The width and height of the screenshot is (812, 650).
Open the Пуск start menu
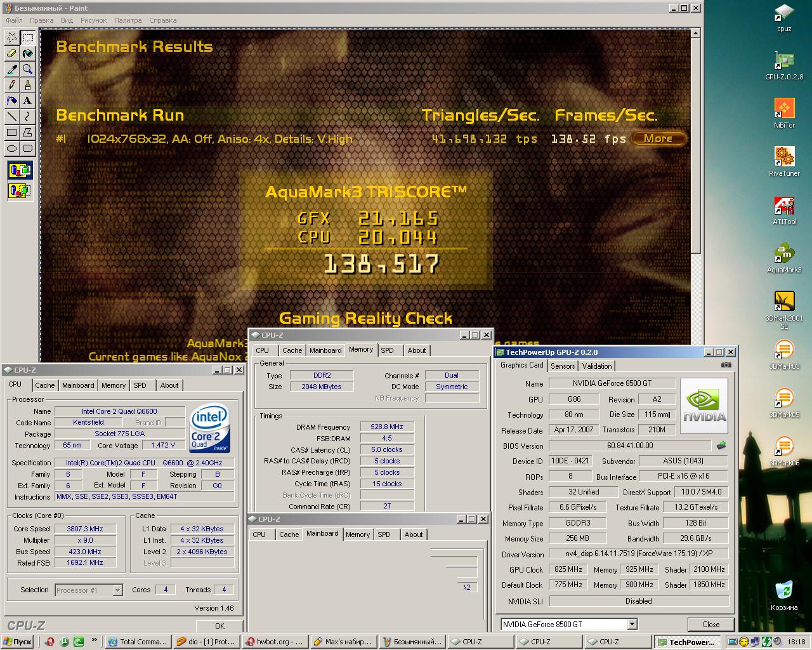tap(18, 642)
